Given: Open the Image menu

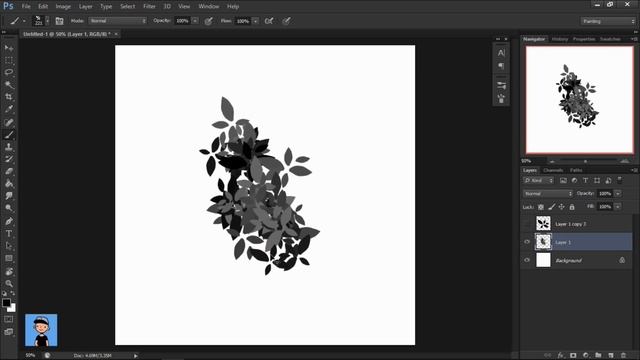Looking at the screenshot, I should (x=63, y=7).
